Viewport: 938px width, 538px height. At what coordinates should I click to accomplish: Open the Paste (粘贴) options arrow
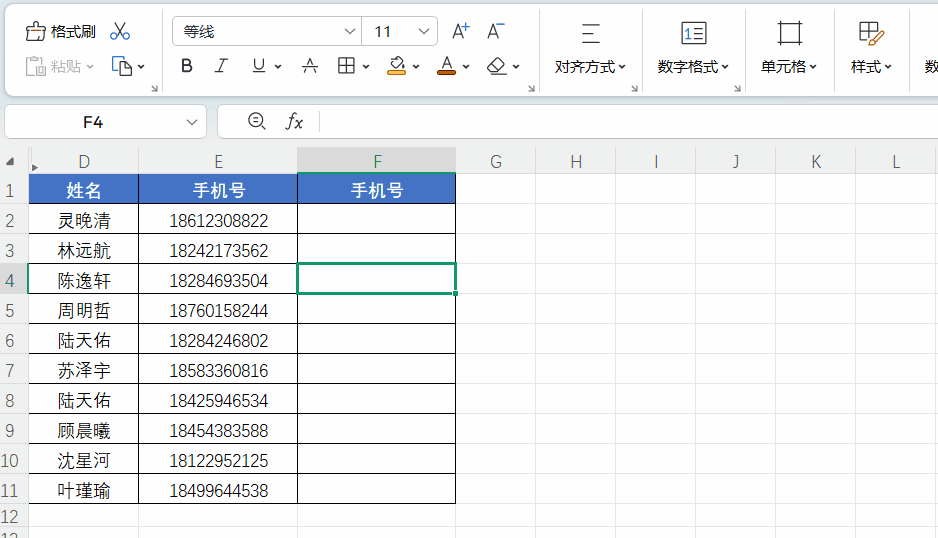click(90, 67)
